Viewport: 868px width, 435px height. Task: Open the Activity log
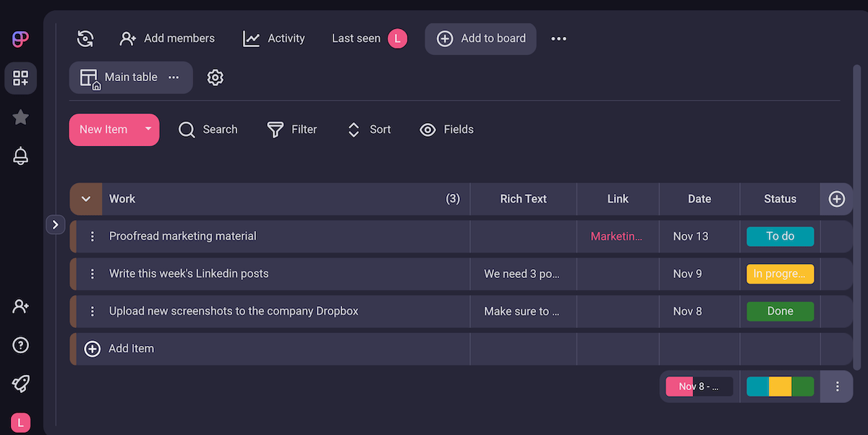click(x=273, y=38)
